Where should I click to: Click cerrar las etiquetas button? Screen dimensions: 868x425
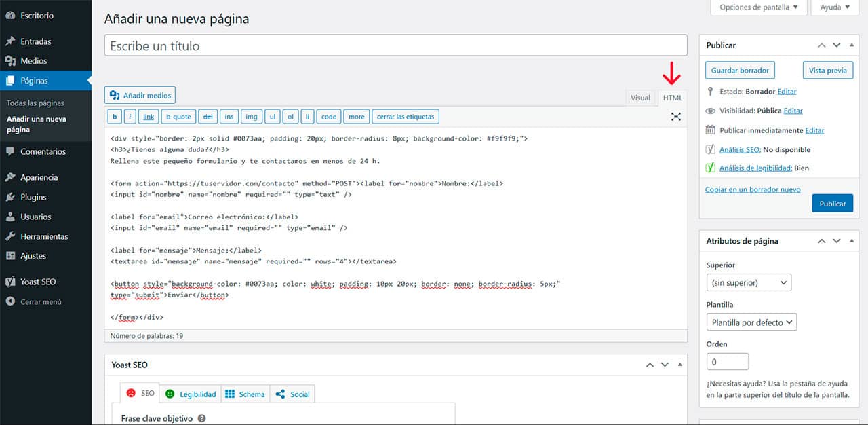click(x=406, y=117)
